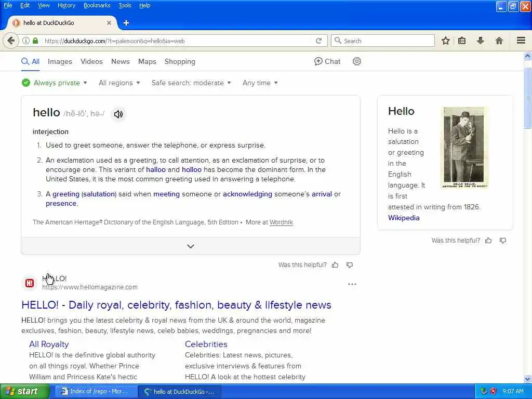Thumbs up the dictionary answer
The height and width of the screenshot is (399, 532).
[x=335, y=265]
